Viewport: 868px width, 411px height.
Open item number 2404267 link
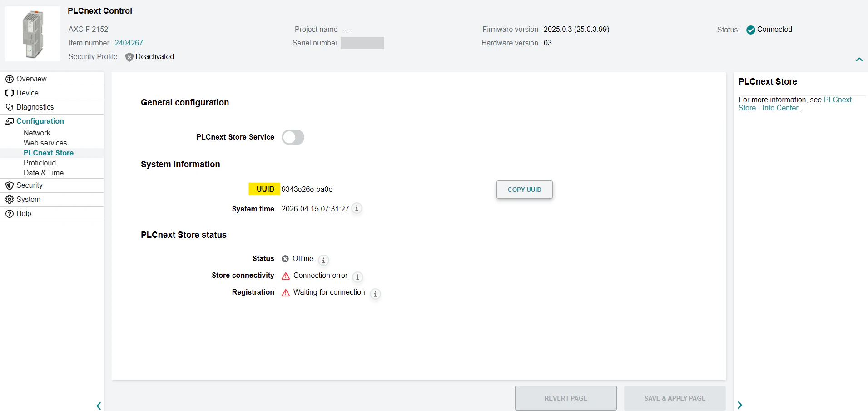click(129, 43)
